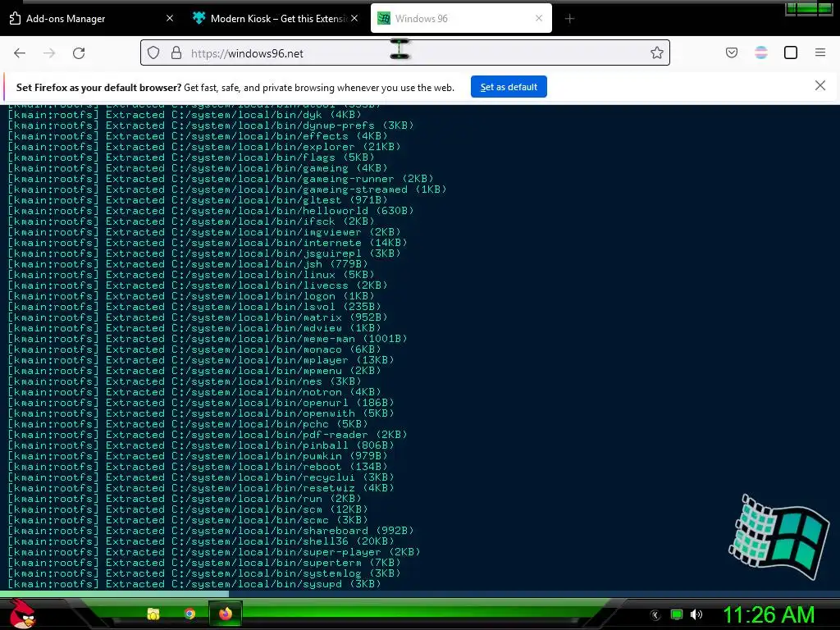Switch to Modern Kiosk extension tab
The height and width of the screenshot is (630, 840).
pyautogui.click(x=275, y=19)
